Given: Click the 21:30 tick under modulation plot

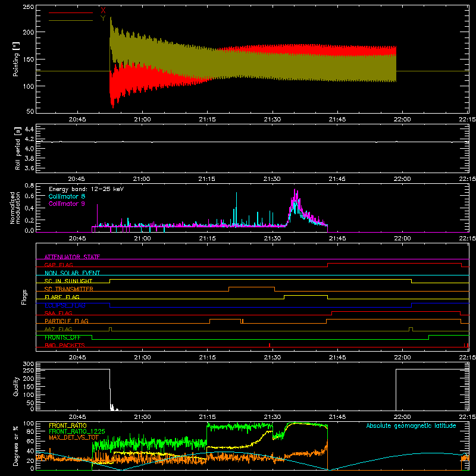Looking at the screenshot, I should tap(273, 239).
